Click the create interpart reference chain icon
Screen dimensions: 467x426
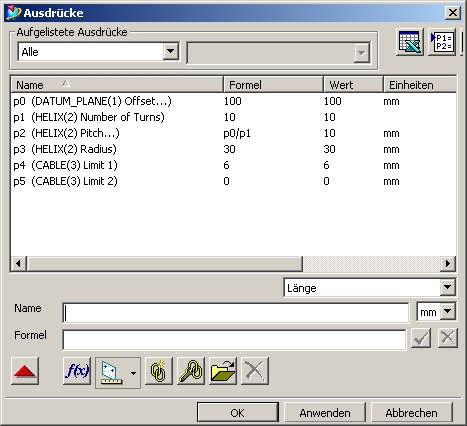(159, 371)
